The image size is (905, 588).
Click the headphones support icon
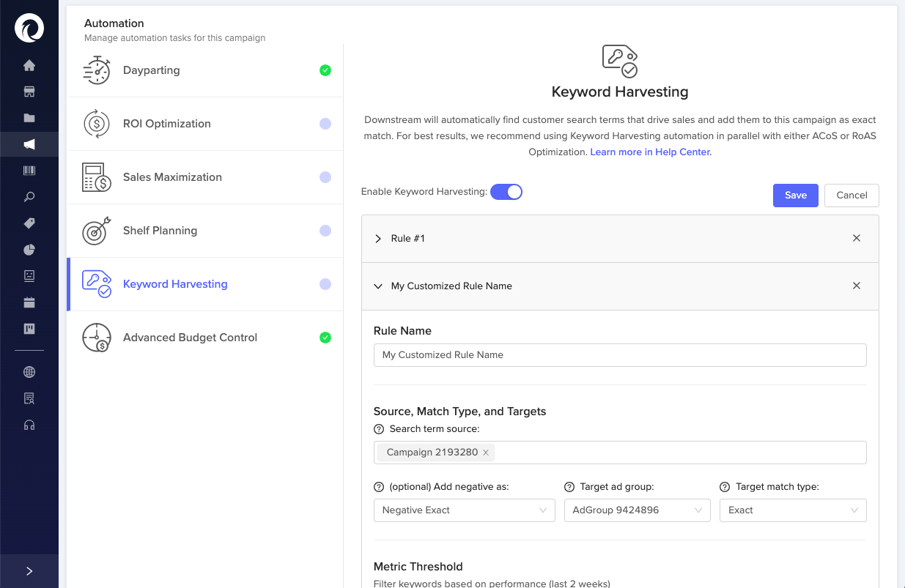(29, 425)
